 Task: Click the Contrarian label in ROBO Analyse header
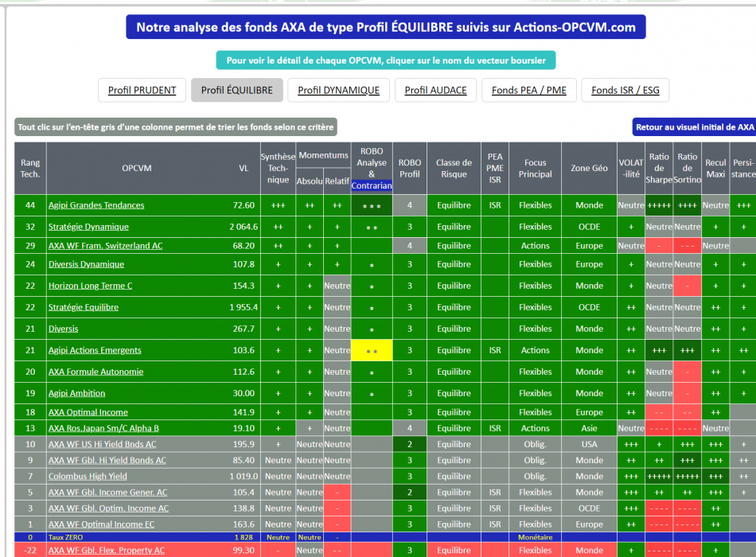pyautogui.click(x=372, y=185)
